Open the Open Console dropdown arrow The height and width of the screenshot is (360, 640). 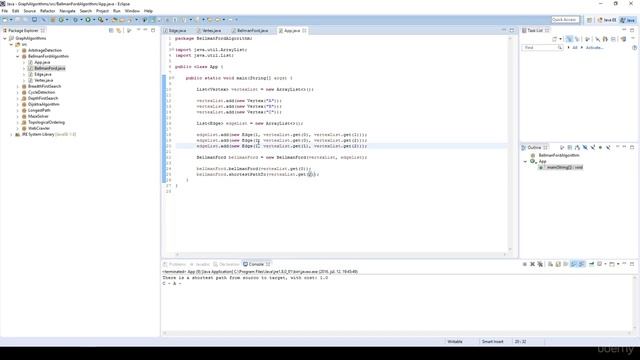[x=618, y=264]
